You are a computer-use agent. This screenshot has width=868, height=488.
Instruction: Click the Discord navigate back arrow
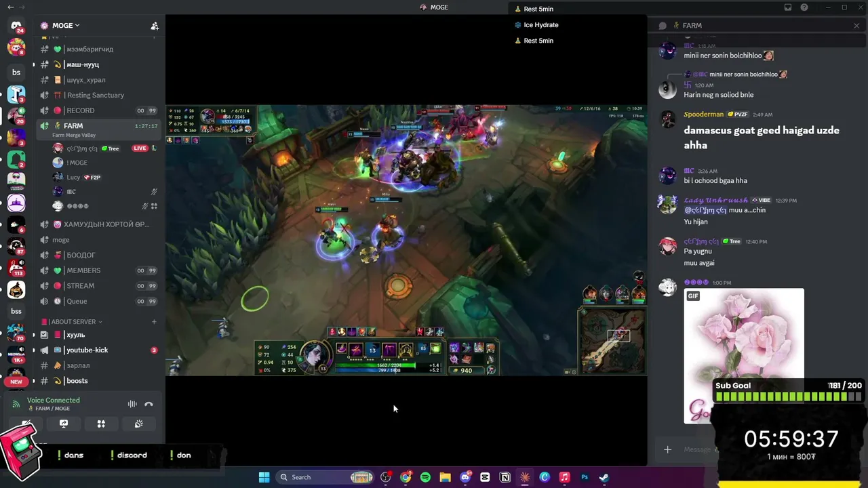point(10,7)
